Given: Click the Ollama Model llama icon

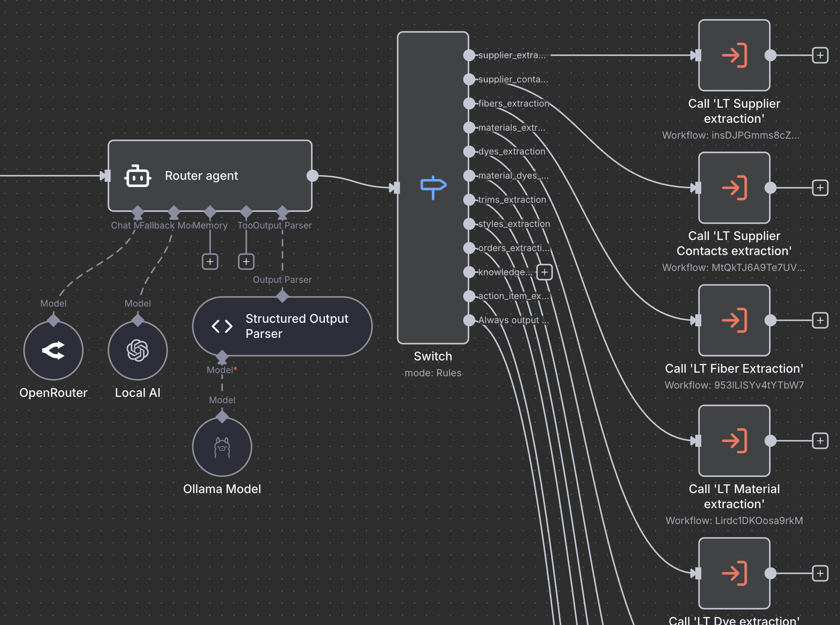Looking at the screenshot, I should [222, 447].
